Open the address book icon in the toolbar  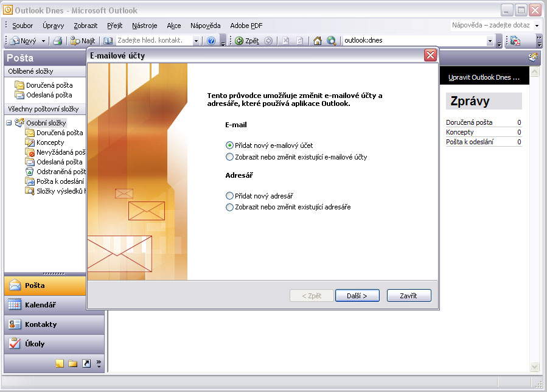pyautogui.click(x=108, y=41)
